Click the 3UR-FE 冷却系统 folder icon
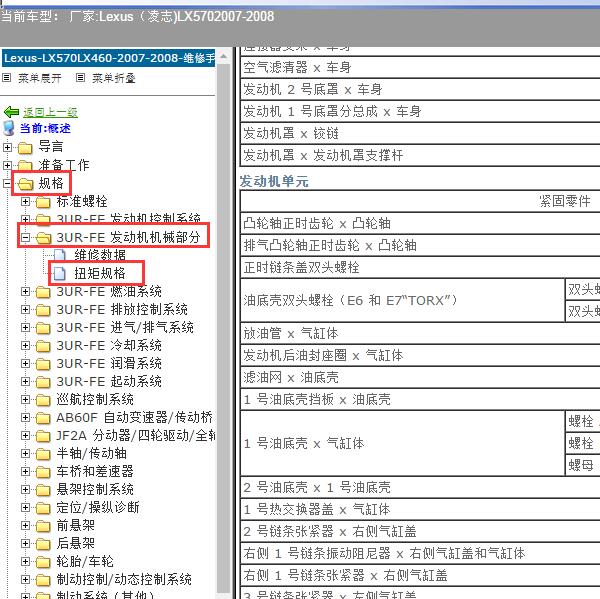Image resolution: width=600 pixels, height=599 pixels. 43,346
